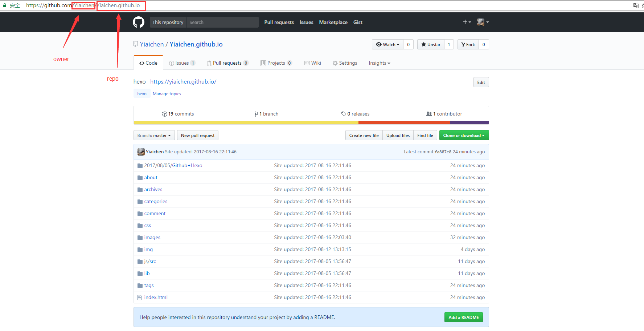This screenshot has width=644, height=331.
Task: Click Upload files button
Action: point(398,136)
